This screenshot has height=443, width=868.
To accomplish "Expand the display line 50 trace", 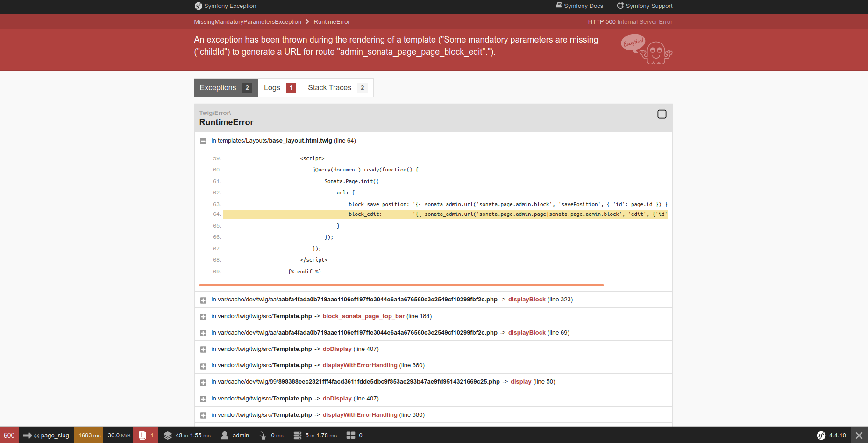I will (x=203, y=383).
